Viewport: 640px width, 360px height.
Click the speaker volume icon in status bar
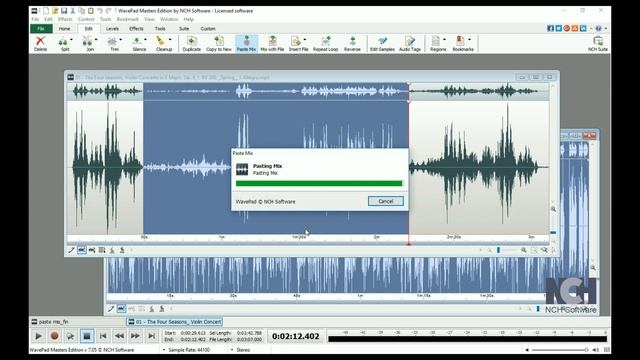596,350
